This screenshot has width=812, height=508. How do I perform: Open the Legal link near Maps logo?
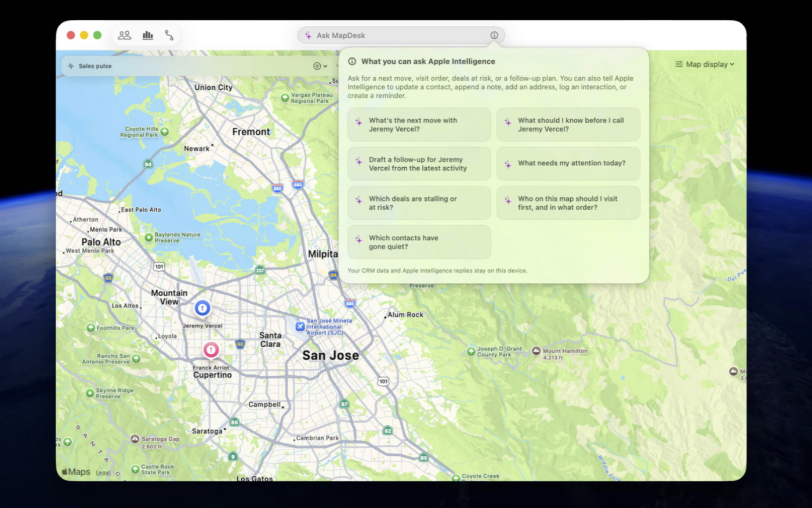(103, 473)
